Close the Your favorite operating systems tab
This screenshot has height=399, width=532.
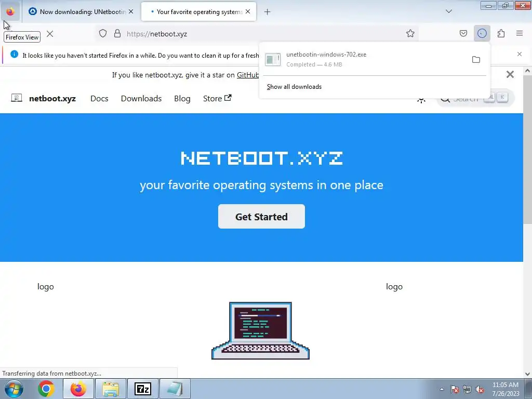pos(248,11)
